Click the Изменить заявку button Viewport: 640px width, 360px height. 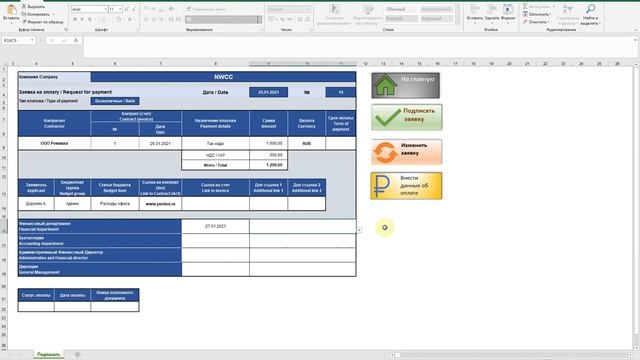point(407,152)
